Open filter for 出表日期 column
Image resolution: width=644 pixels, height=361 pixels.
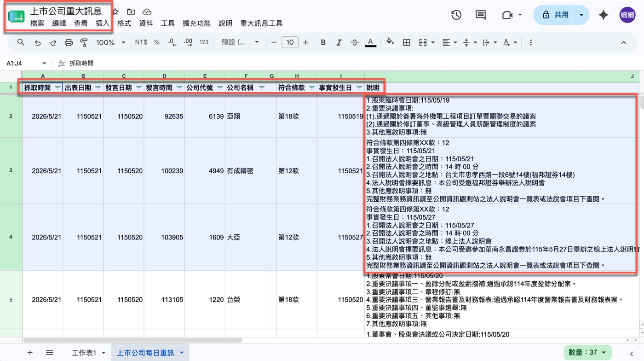(x=98, y=87)
